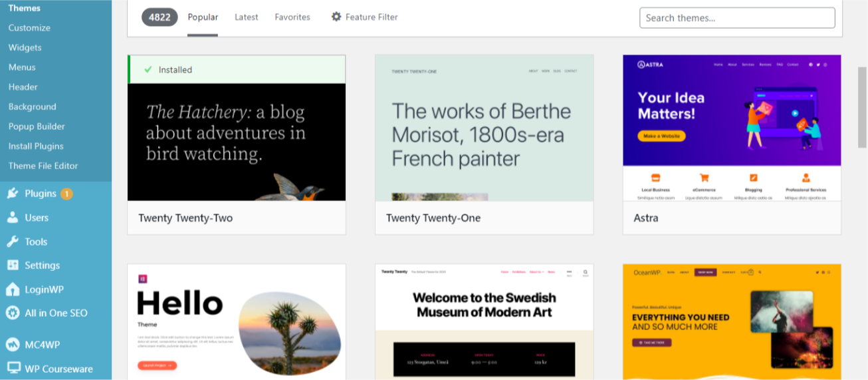Switch to the Favorites tab
This screenshot has width=868, height=380.
point(292,17)
